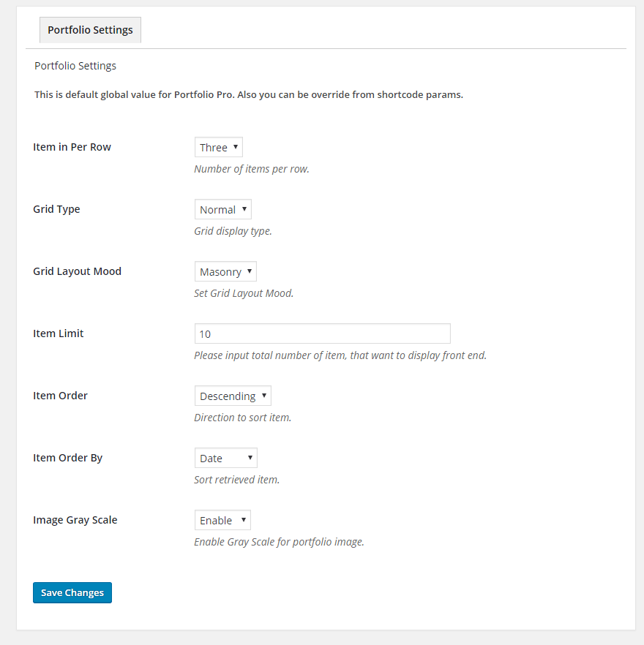Viewport: 644px width, 645px height.
Task: Click the "Item Order By" label
Action: click(68, 458)
